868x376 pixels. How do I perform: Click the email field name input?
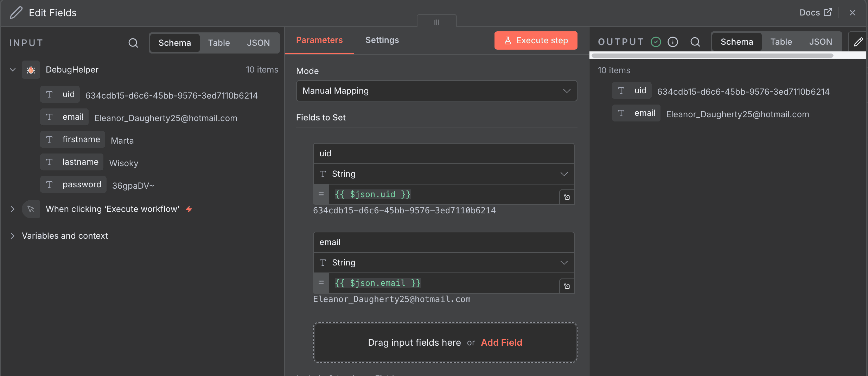coord(443,242)
